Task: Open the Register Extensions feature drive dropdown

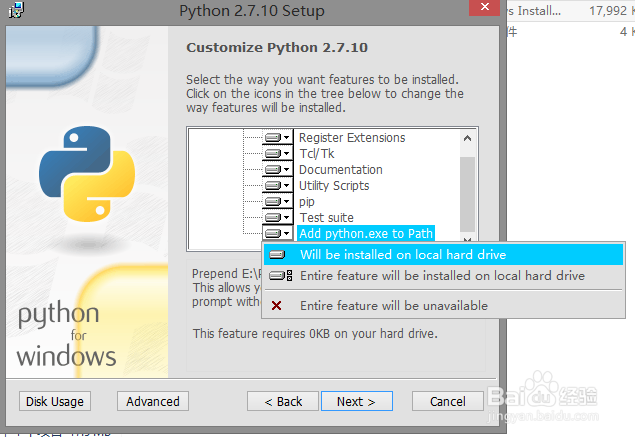Action: click(277, 138)
